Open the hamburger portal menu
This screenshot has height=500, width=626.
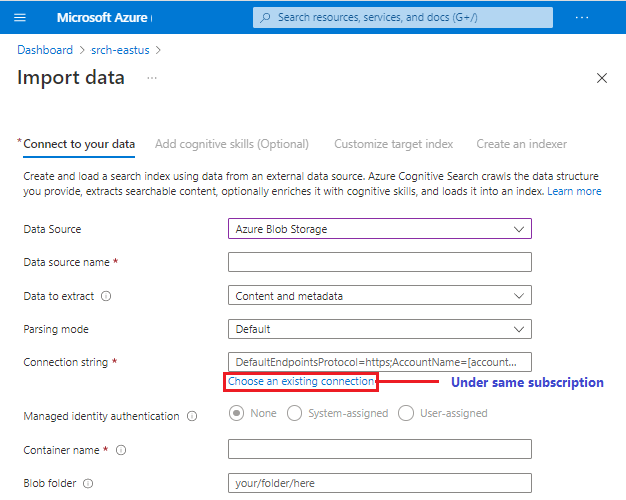coord(20,18)
